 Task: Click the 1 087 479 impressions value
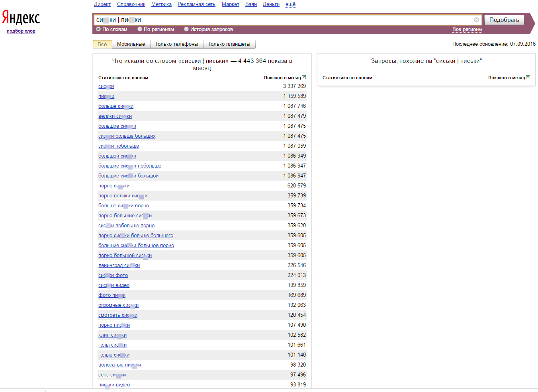pos(295,116)
